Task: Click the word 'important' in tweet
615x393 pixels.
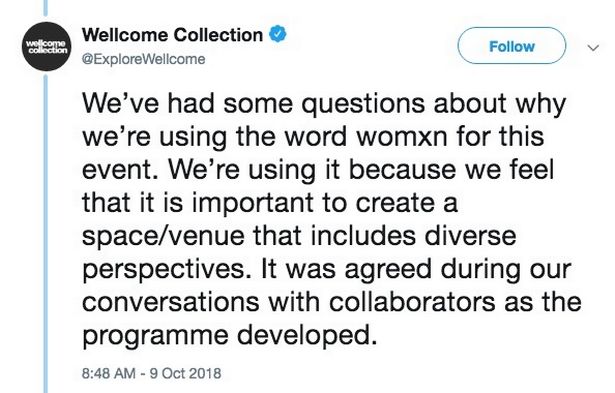Action: [x=253, y=203]
